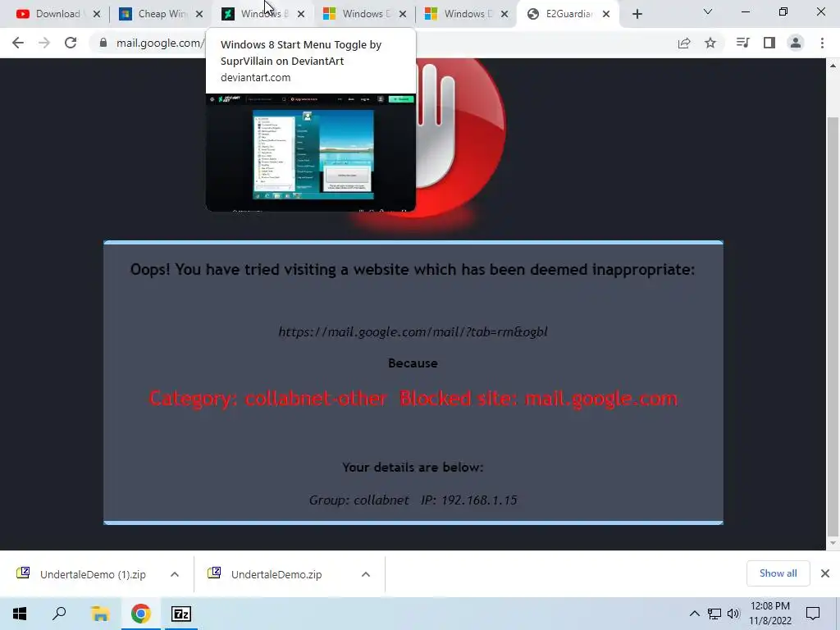This screenshot has width=840, height=630.
Task: Open the notification center icon
Action: point(813,614)
